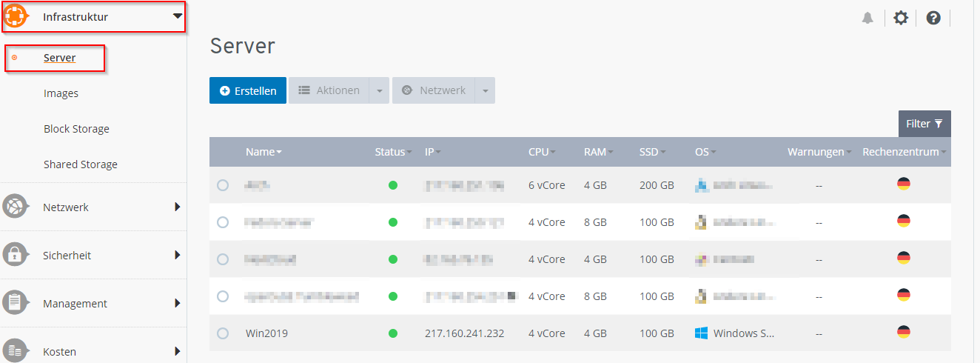The image size is (980, 363).
Task: Sort by RAM column header
Action: point(599,152)
